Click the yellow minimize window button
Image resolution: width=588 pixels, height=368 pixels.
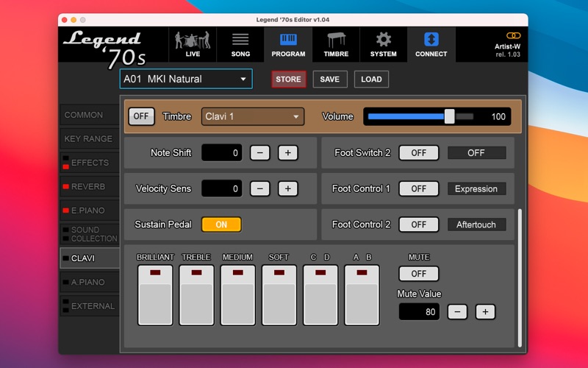tap(73, 20)
